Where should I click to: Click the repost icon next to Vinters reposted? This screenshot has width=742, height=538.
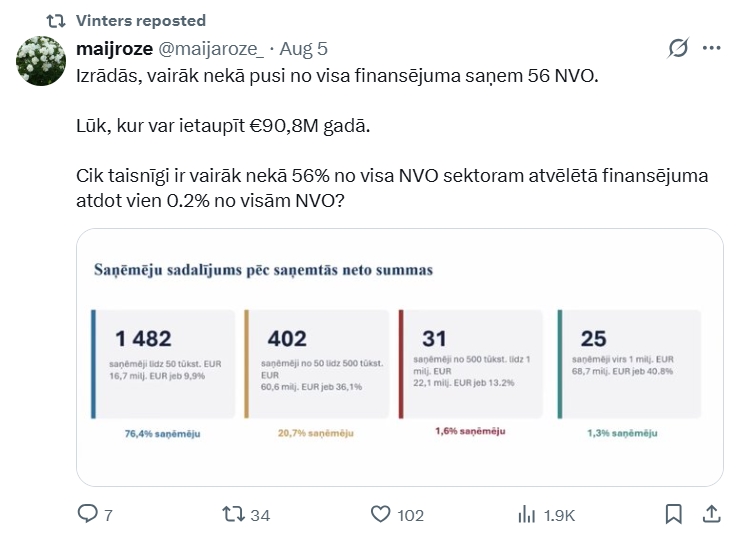[x=56, y=21]
